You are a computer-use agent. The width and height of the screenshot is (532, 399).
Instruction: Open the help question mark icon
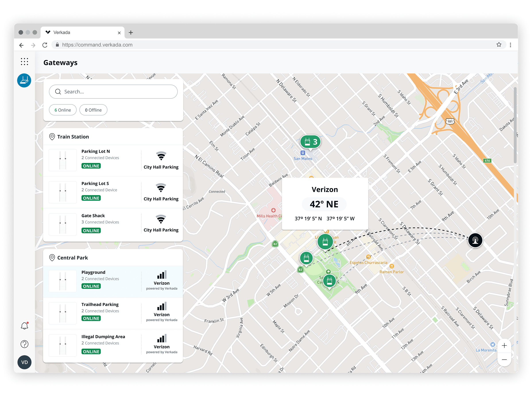[24, 344]
